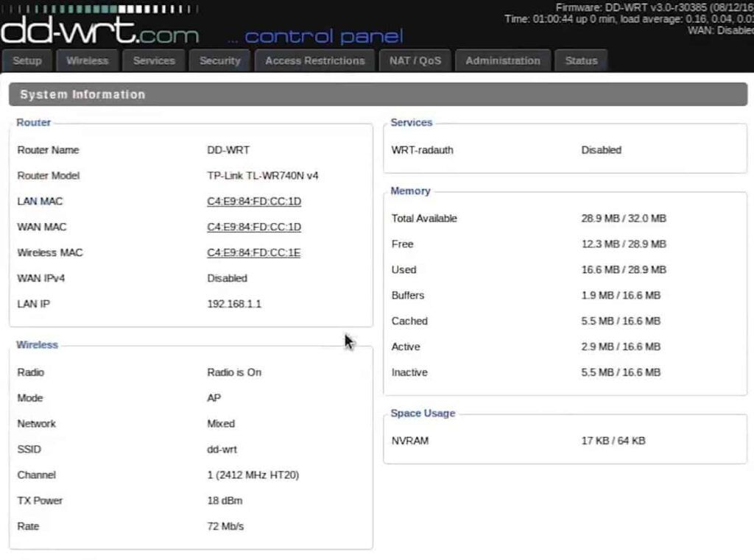The image size is (754, 560).
Task: Click the Wireless section heading
Action: tap(37, 344)
